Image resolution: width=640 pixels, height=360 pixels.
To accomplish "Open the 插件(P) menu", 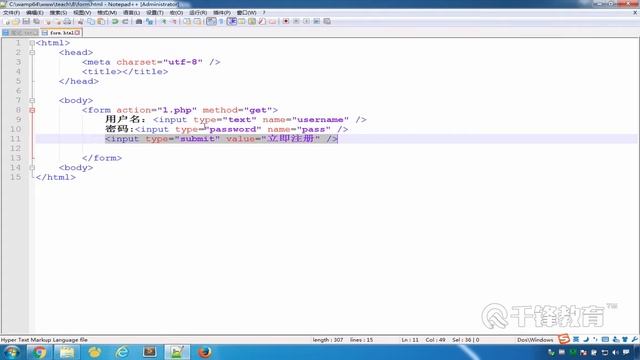I will click(x=222, y=13).
